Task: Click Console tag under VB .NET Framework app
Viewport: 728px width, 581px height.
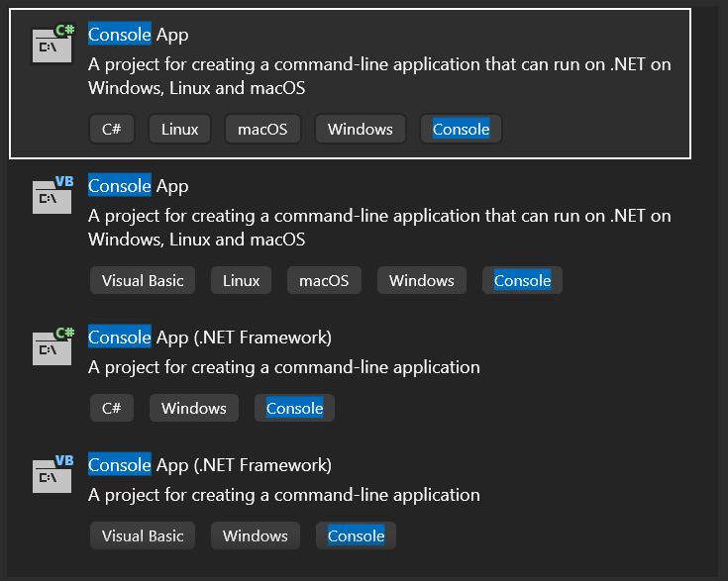Action: (357, 535)
